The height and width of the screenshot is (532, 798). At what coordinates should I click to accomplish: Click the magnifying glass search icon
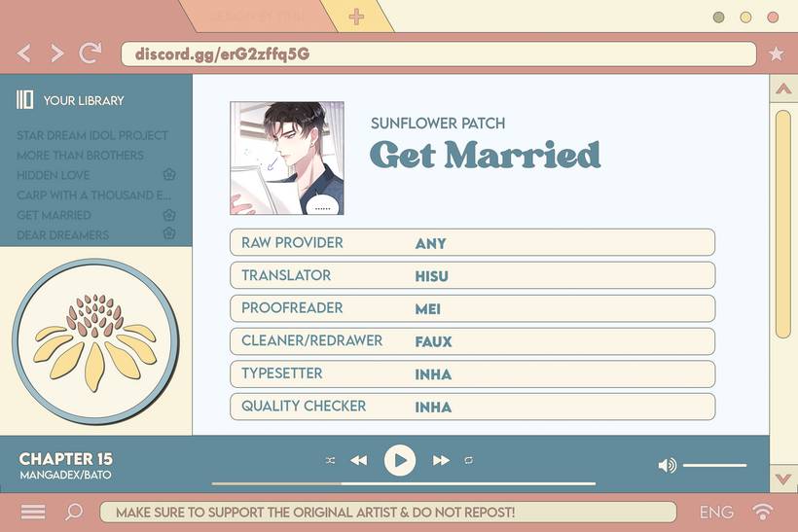click(x=74, y=512)
